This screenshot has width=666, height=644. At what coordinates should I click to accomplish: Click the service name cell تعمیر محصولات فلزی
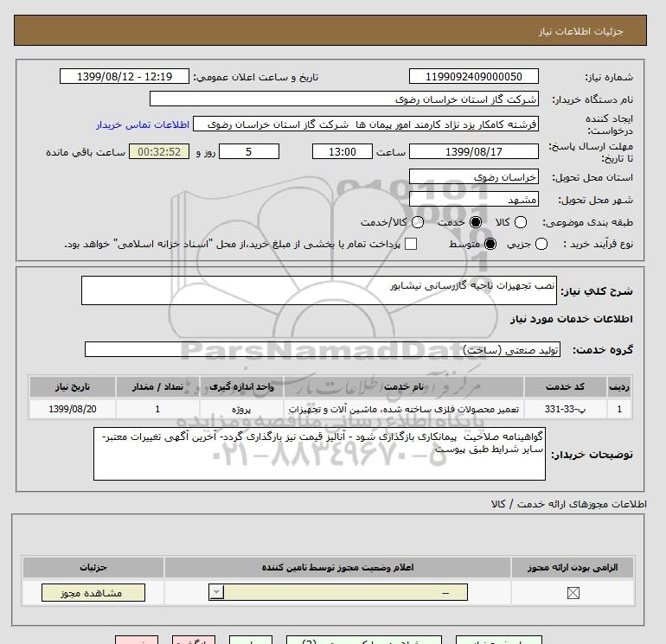(x=404, y=409)
